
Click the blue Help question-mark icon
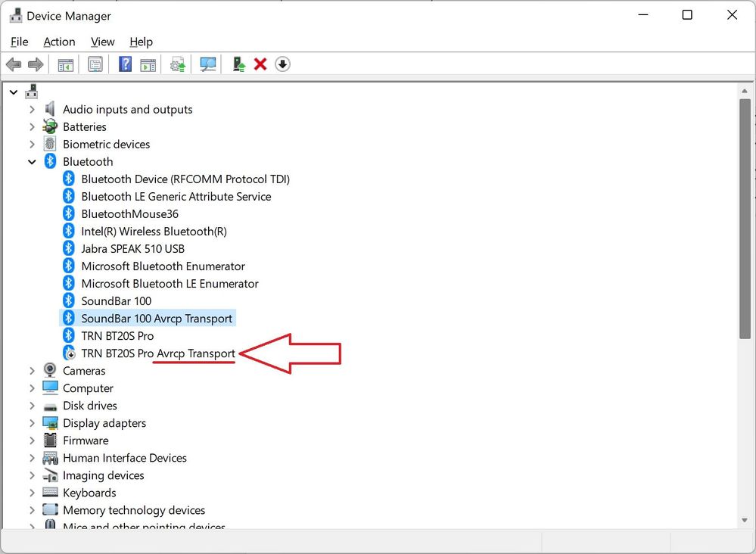point(125,64)
